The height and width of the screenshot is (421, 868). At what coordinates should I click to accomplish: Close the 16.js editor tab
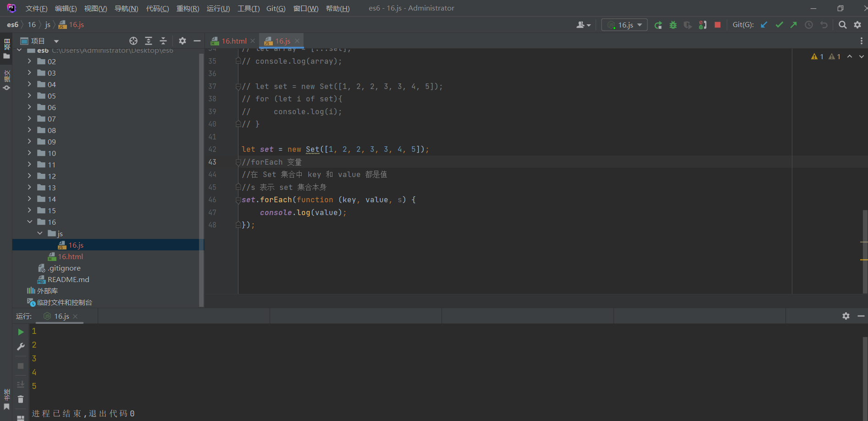point(297,41)
